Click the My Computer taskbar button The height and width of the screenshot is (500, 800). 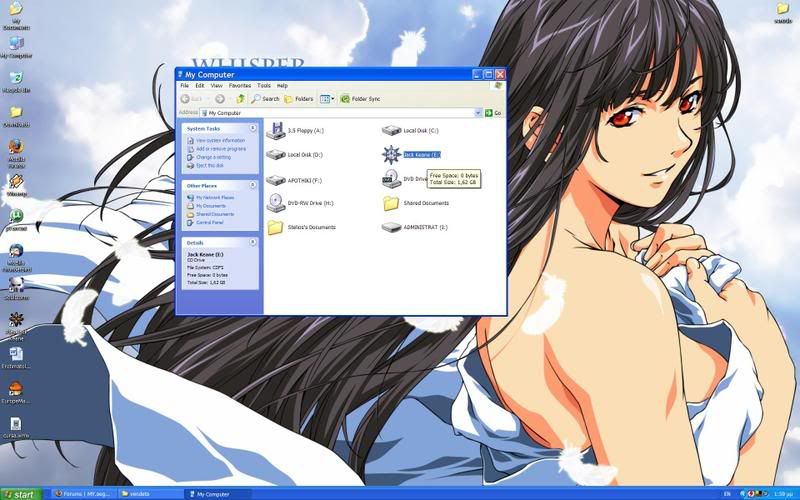coord(217,494)
